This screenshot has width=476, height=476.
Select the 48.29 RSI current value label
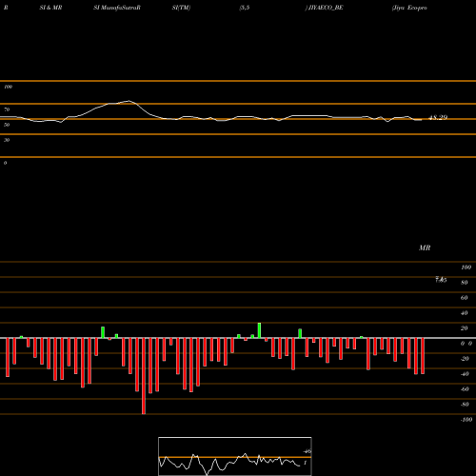(438, 117)
